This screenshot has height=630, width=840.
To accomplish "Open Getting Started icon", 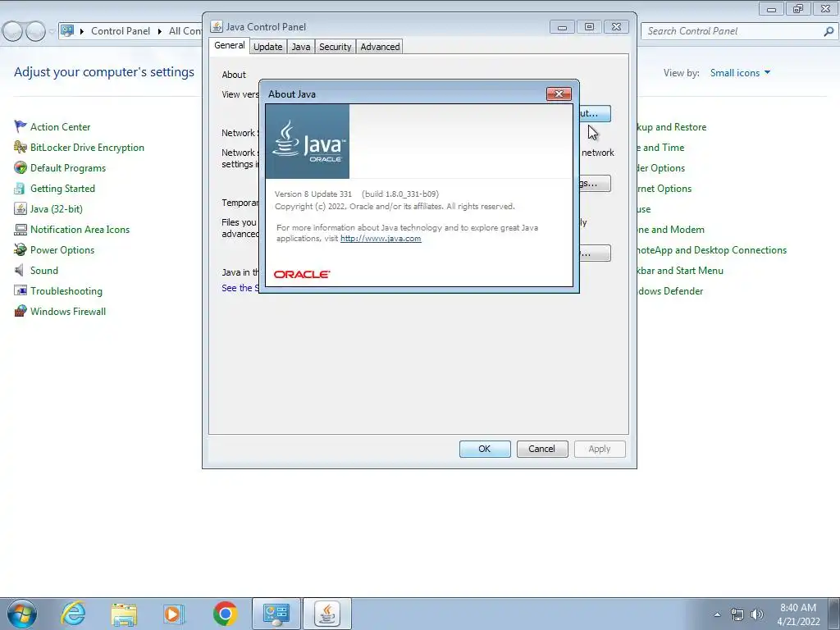I will point(21,188).
